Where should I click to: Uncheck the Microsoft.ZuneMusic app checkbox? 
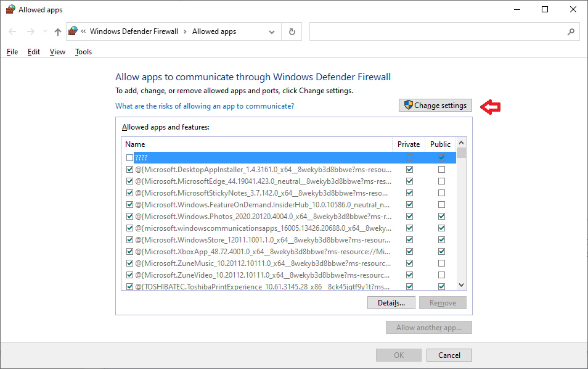130,263
